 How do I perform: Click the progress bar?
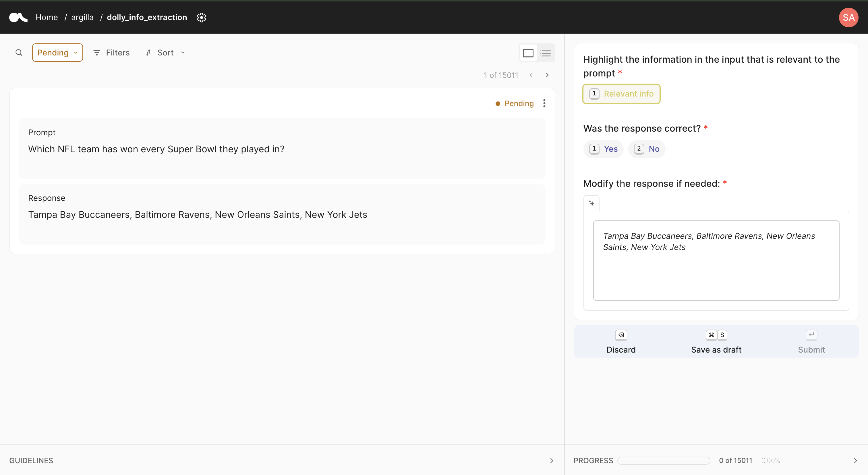coord(664,461)
